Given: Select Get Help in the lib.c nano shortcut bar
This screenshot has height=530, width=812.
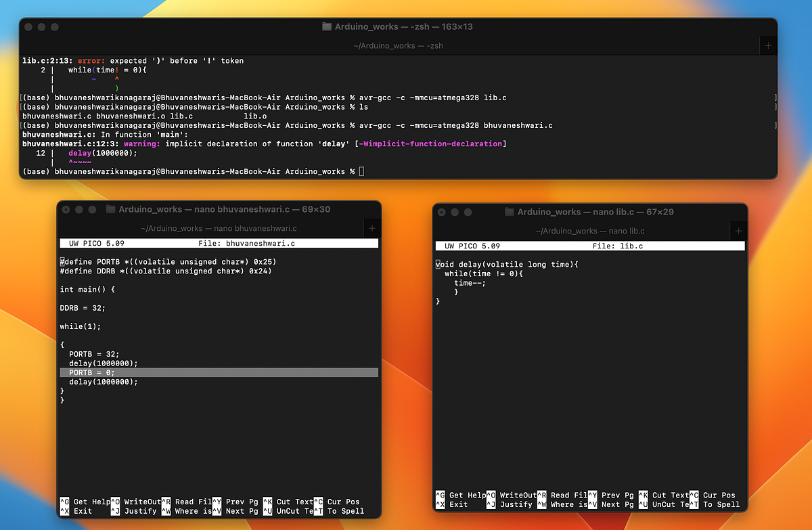Looking at the screenshot, I should click(466, 495).
